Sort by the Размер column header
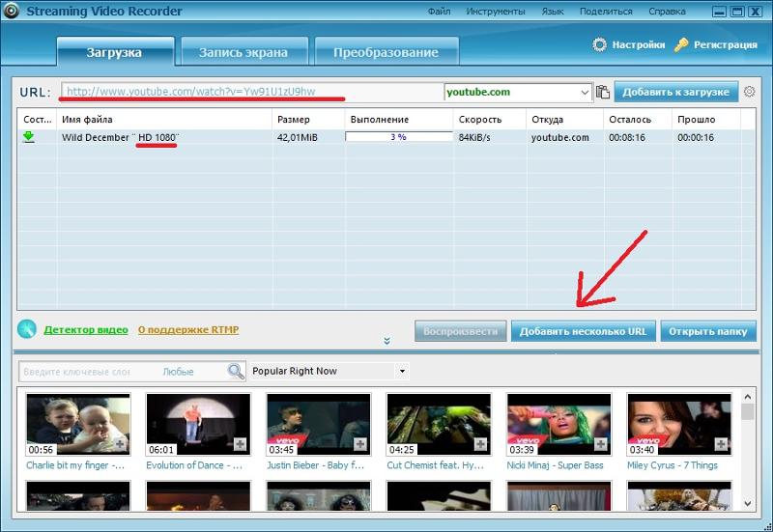The image size is (773, 532). 308,119
